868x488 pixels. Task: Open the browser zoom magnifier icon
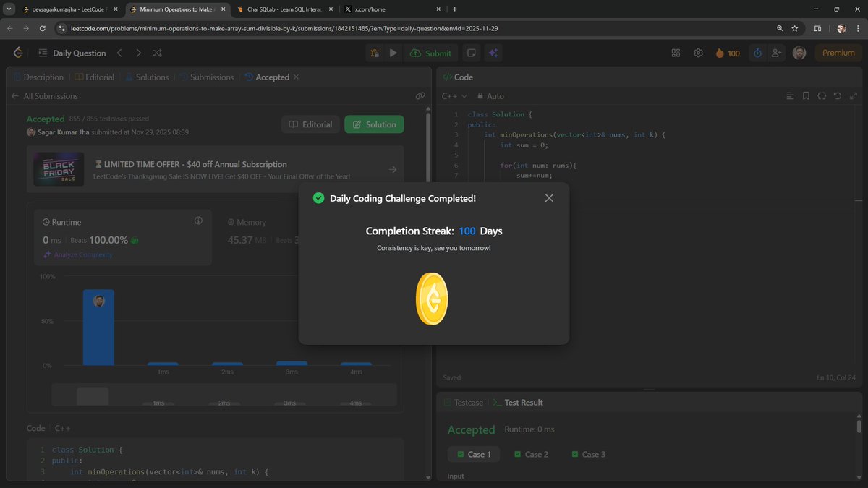pyautogui.click(x=779, y=28)
